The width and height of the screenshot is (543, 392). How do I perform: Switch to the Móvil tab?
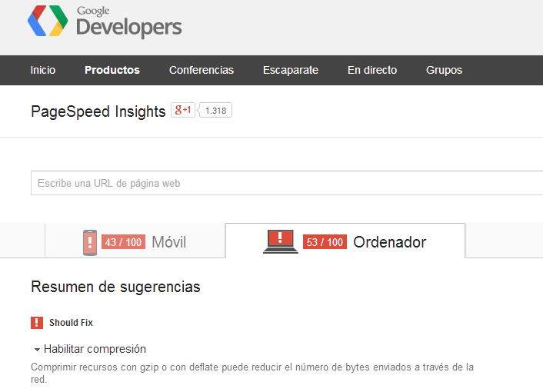click(135, 241)
